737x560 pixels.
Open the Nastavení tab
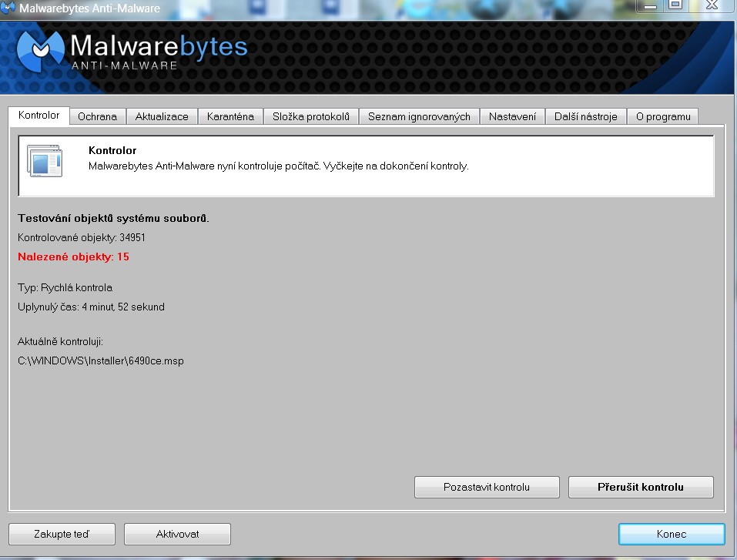pyautogui.click(x=512, y=116)
